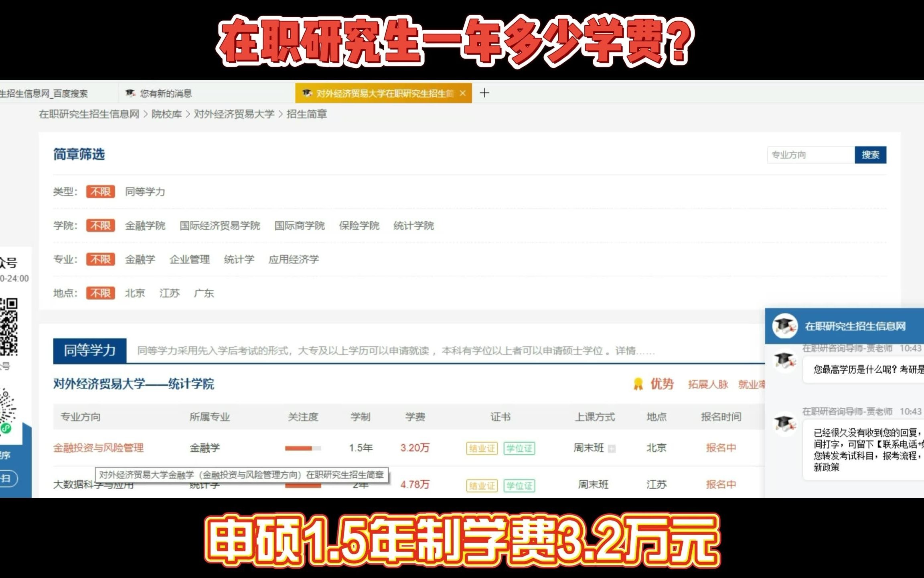Click the 结业证 badge in the 江苏 row
924x578 pixels.
tap(482, 486)
